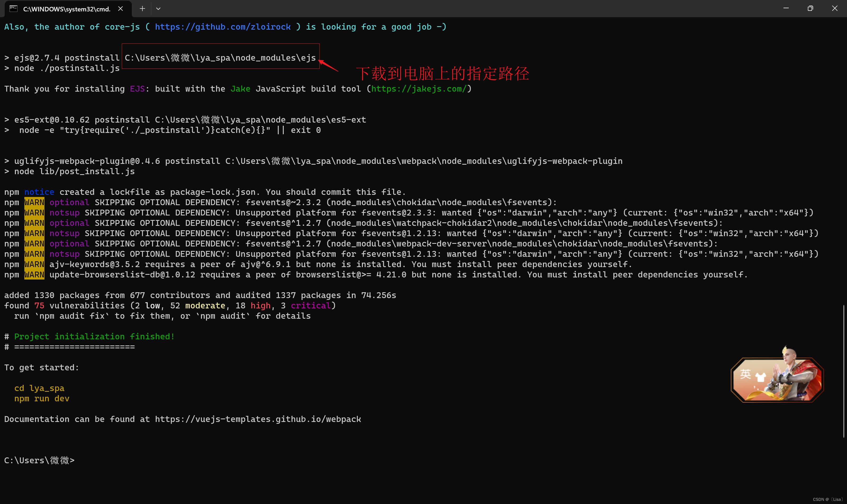Close the cmd.exe tab

tap(120, 9)
